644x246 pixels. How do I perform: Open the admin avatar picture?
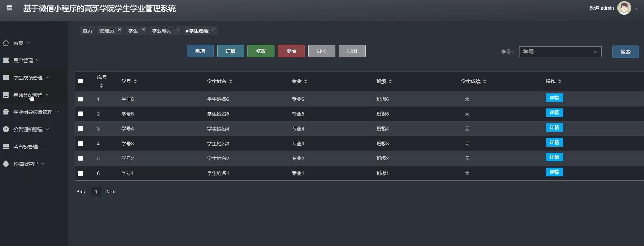(x=624, y=8)
